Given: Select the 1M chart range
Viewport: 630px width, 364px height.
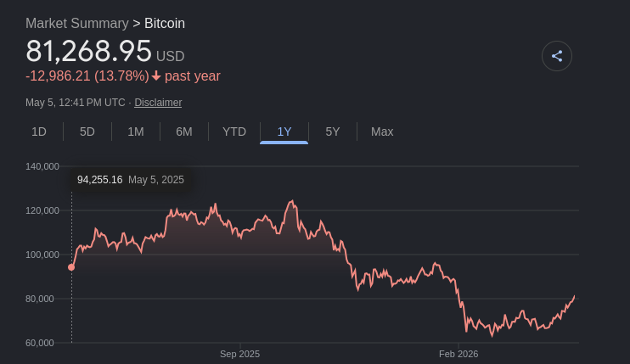Looking at the screenshot, I should [136, 132].
